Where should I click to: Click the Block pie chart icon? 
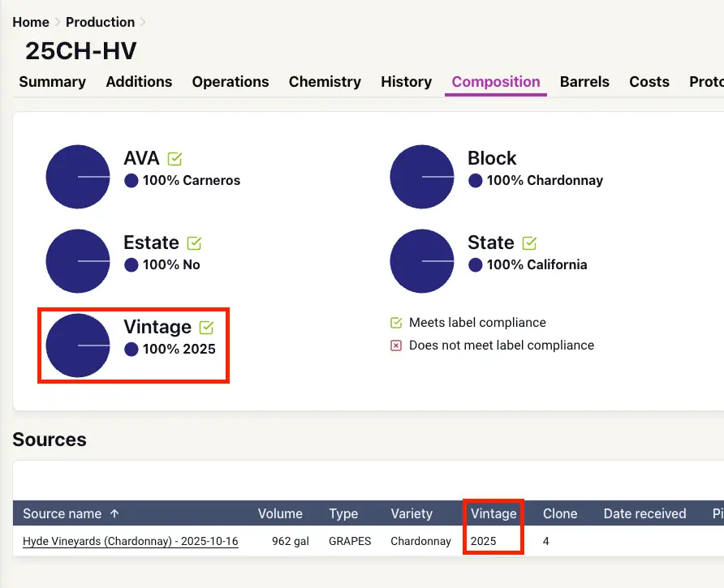(x=422, y=177)
